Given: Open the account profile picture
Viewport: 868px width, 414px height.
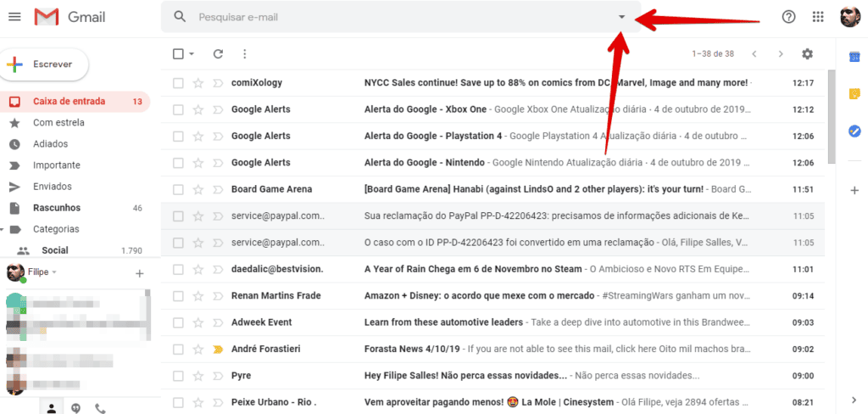Looking at the screenshot, I should pyautogui.click(x=850, y=17).
